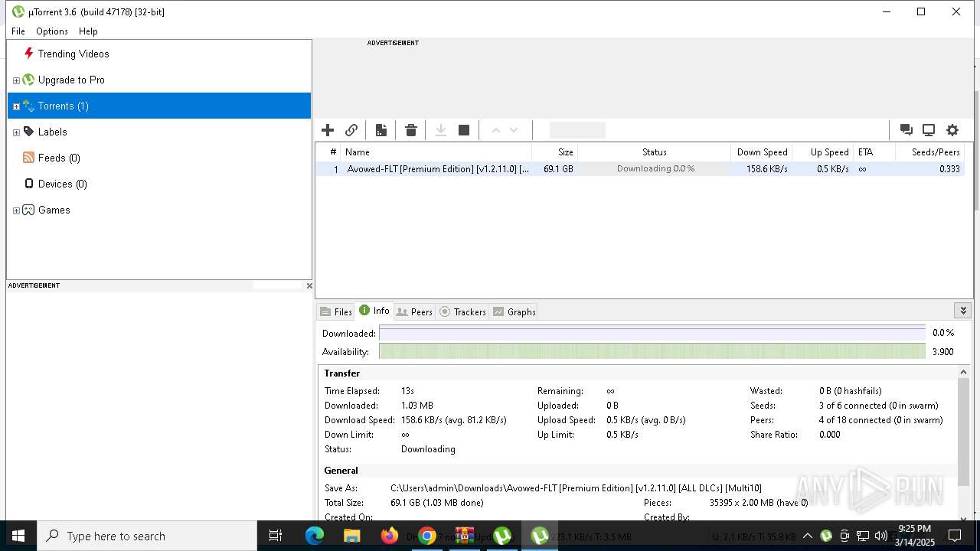Click the Windows Start button

tap(18, 536)
